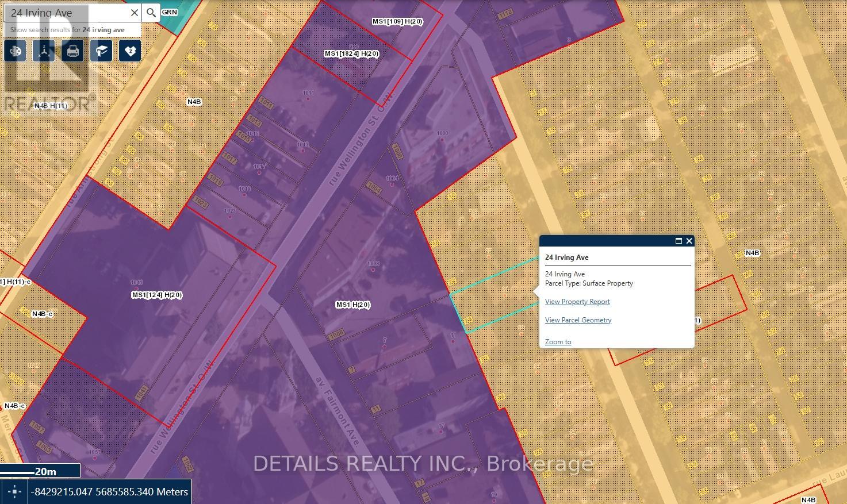Close the 24 Irving Ave popup

click(689, 241)
